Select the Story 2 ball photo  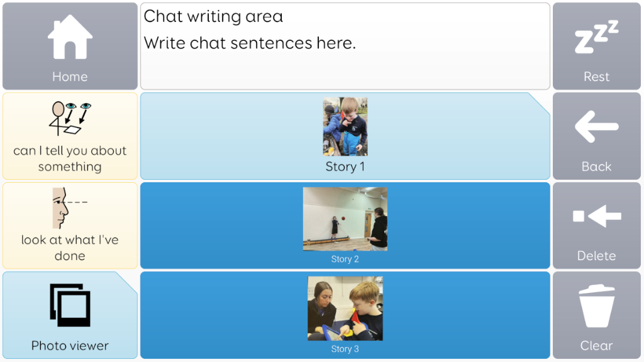[x=345, y=219]
